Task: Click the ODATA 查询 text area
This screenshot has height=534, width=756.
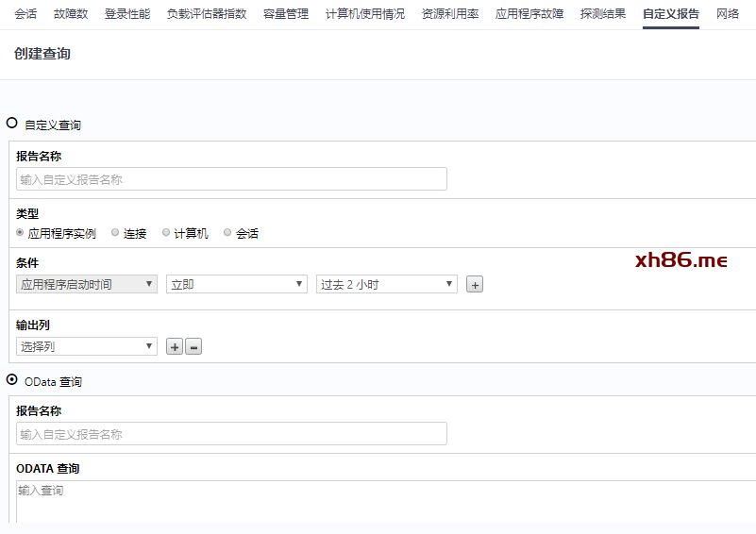Action: pyautogui.click(x=385, y=500)
